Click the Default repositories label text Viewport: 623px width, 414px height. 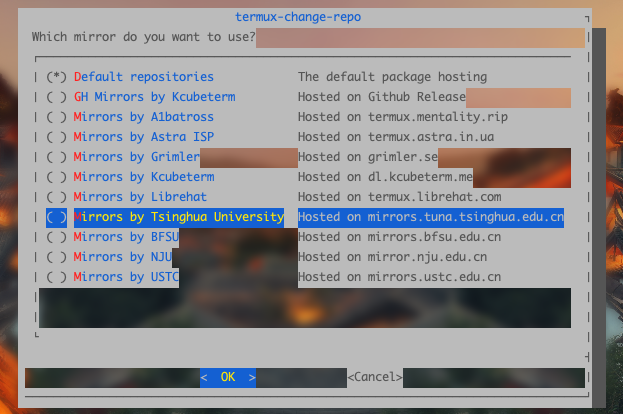(x=143, y=77)
